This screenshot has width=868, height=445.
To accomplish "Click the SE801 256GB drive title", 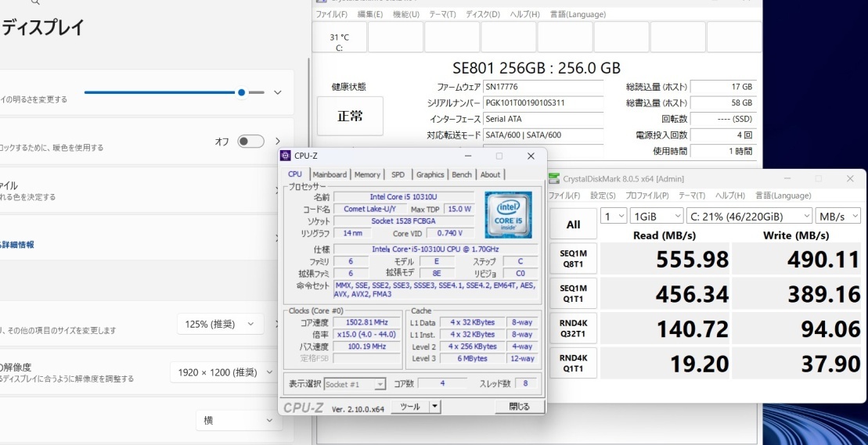I will [536, 68].
